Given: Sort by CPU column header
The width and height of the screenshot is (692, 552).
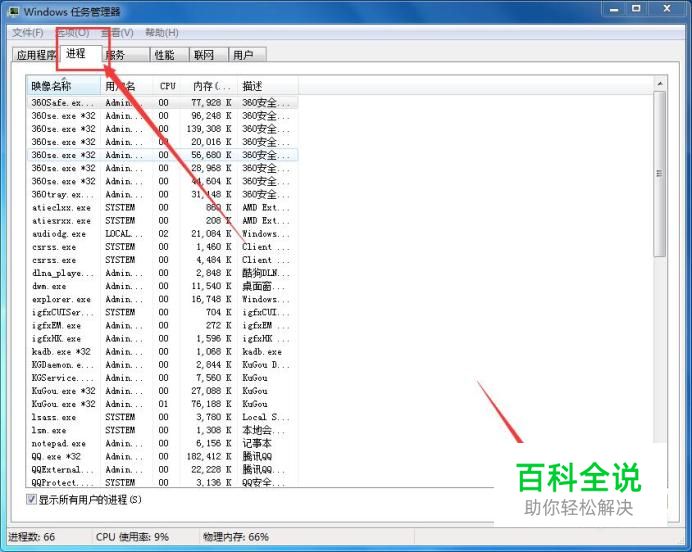Looking at the screenshot, I should (x=167, y=86).
